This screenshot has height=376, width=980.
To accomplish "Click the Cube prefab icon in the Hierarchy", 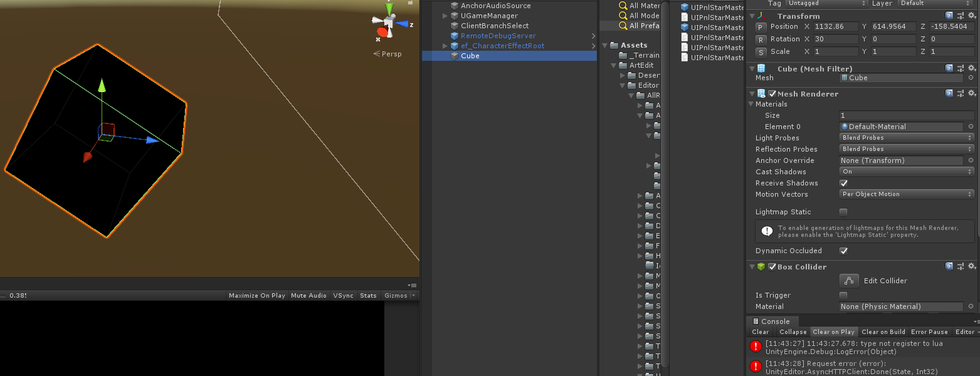I will tap(454, 56).
